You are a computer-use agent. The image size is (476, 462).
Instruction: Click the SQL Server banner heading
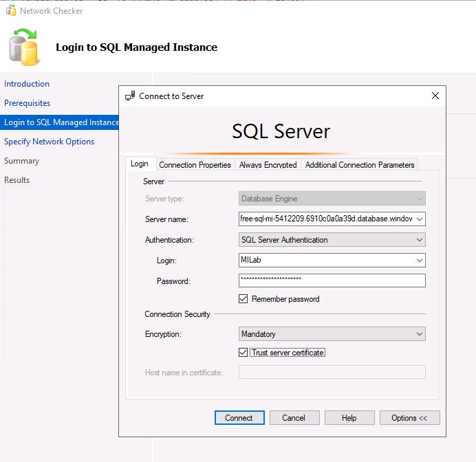(x=281, y=131)
